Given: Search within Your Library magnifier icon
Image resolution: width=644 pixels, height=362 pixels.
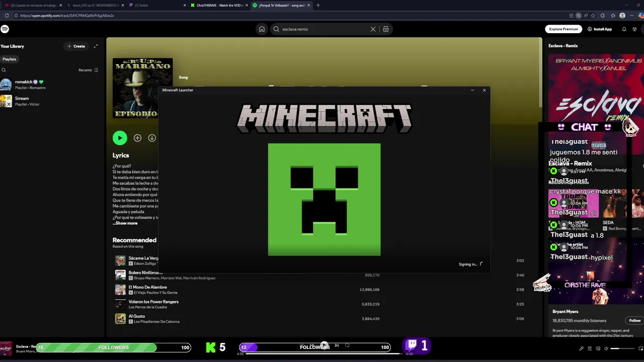Looking at the screenshot, I should click(x=4, y=70).
